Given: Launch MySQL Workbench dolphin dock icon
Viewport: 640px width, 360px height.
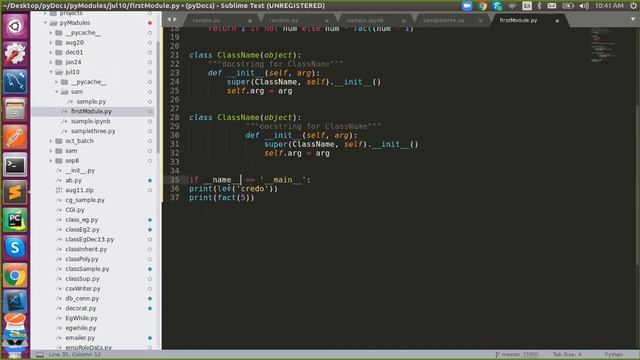Looking at the screenshot, I should 15,82.
